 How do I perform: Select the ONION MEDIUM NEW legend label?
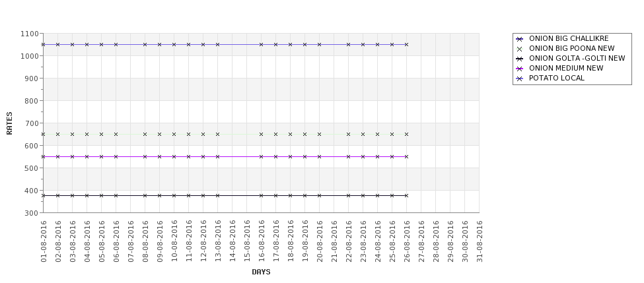click(566, 68)
